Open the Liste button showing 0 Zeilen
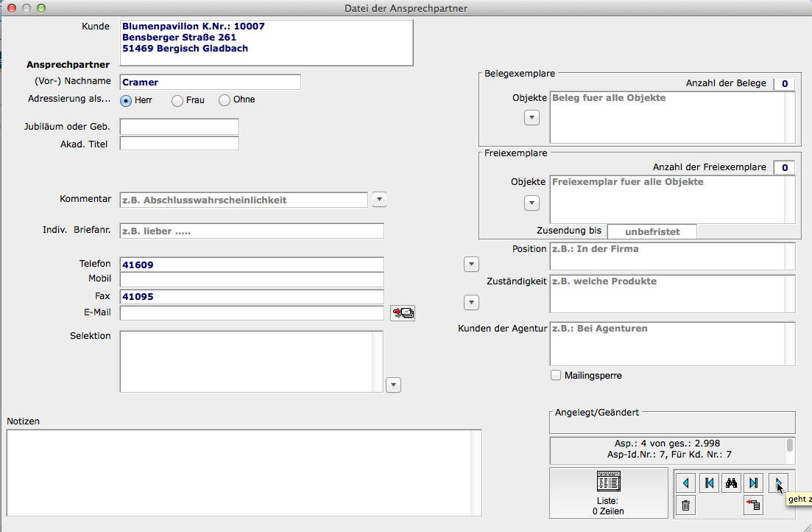 608,493
